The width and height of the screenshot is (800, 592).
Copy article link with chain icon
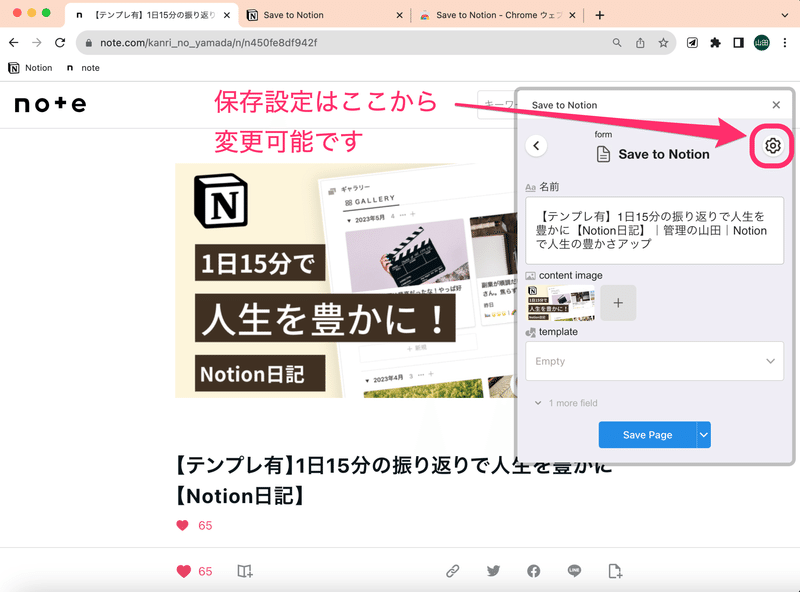click(453, 571)
